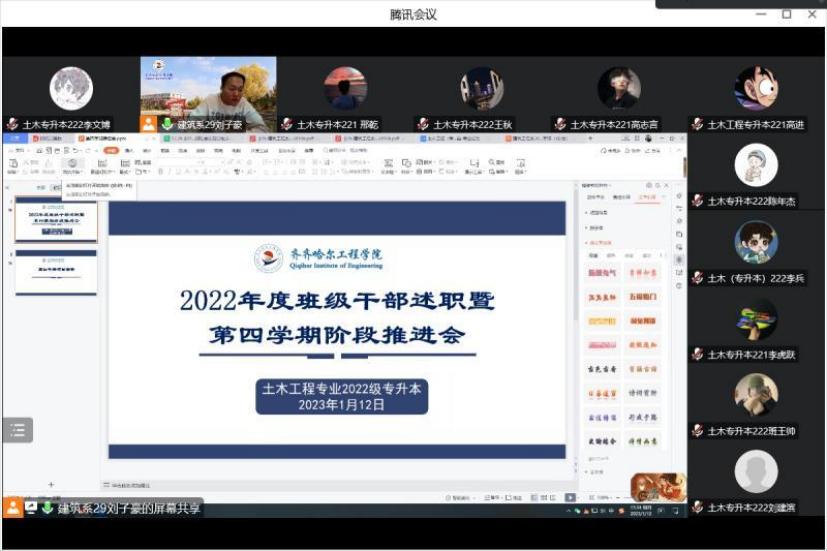Open the gray floating list panel button
Image resolution: width=827 pixels, height=551 pixels.
pyautogui.click(x=18, y=430)
